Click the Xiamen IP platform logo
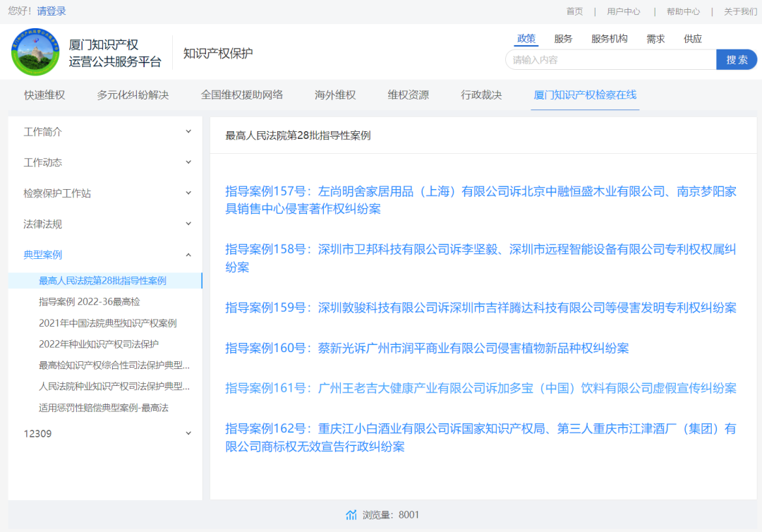This screenshot has width=762, height=532. click(x=35, y=52)
